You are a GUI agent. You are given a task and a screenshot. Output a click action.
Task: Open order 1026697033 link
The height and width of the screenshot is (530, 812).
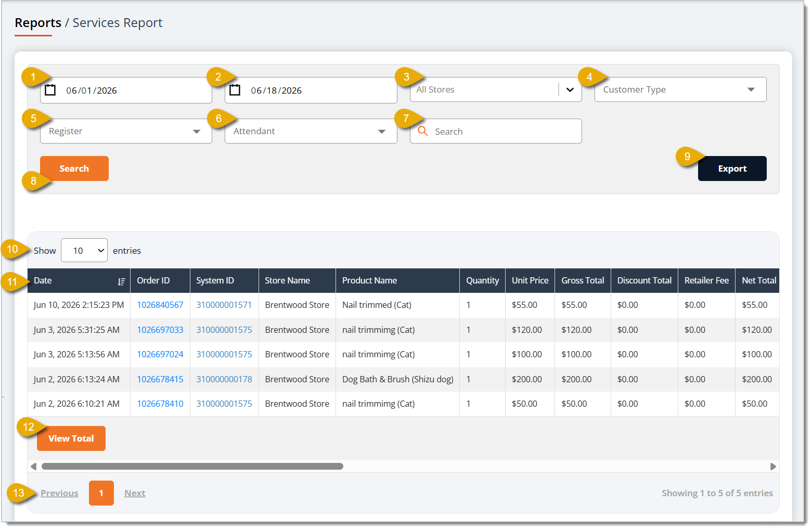(x=160, y=330)
